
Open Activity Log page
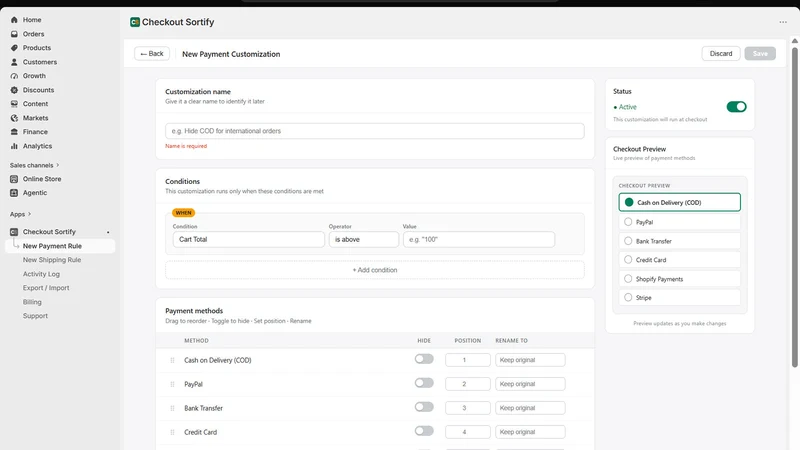click(x=41, y=274)
